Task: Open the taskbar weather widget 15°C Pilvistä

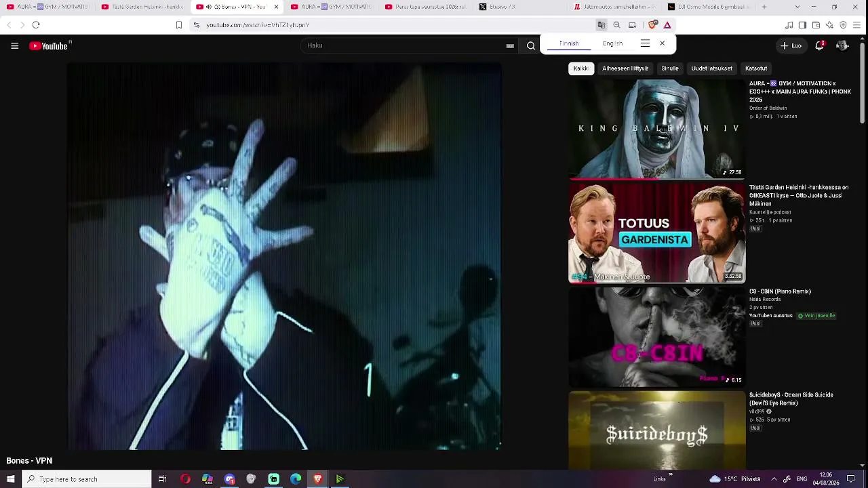Action: coord(735,479)
